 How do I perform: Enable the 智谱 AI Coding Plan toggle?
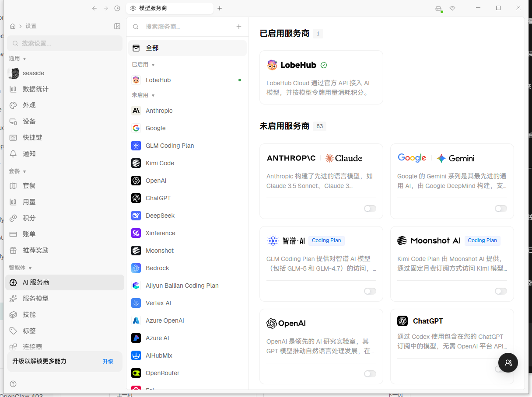tap(370, 291)
